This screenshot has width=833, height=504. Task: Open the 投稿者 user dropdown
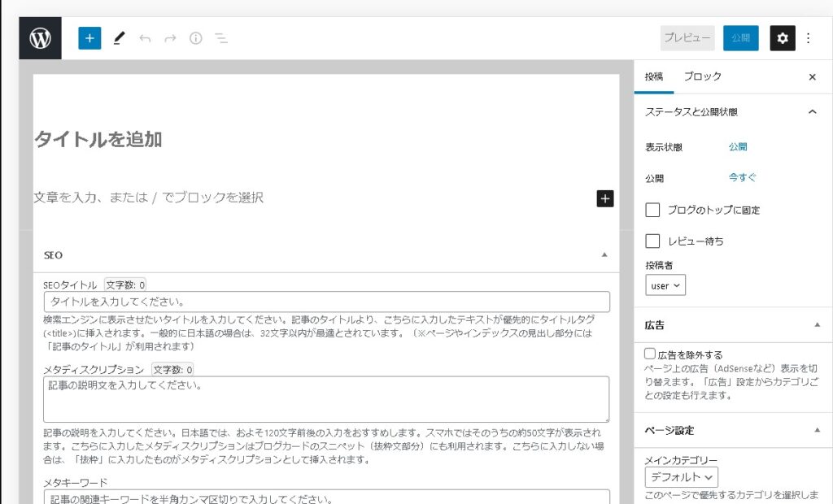tap(665, 285)
